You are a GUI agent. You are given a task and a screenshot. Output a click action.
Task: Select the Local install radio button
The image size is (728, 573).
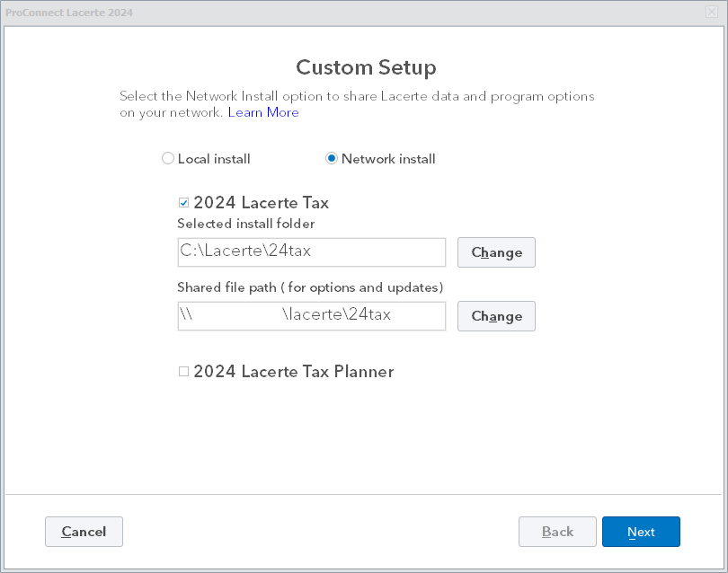[168, 159]
